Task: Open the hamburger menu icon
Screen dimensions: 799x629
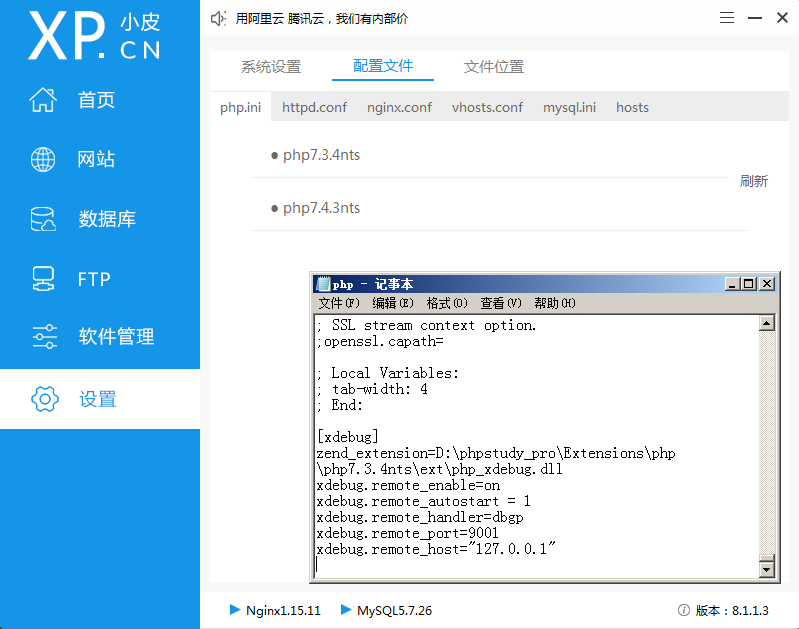Action: click(727, 18)
